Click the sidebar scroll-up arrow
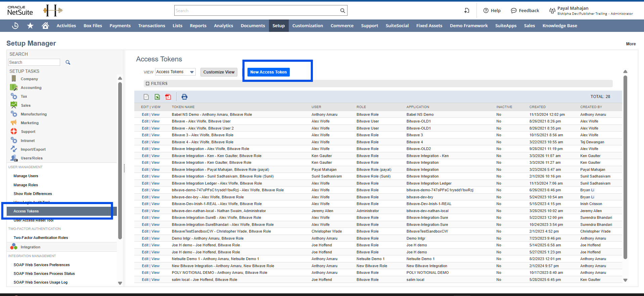The width and height of the screenshot is (644, 296). click(x=120, y=78)
